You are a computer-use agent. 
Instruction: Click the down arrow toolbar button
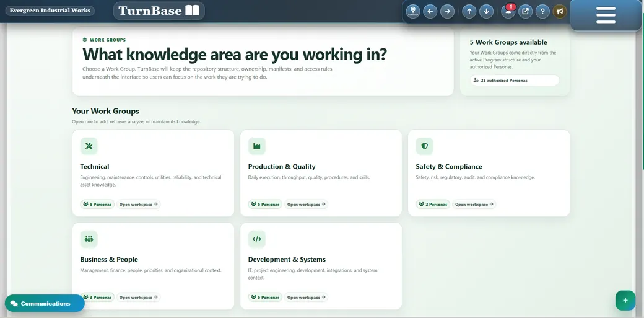pos(486,11)
